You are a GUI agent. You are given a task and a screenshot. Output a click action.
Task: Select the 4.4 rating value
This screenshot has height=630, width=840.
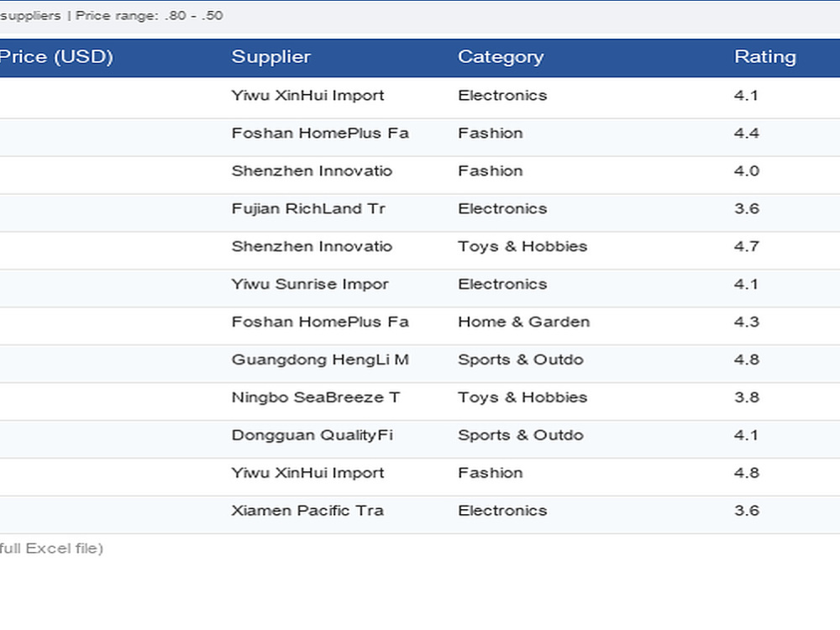pos(747,133)
